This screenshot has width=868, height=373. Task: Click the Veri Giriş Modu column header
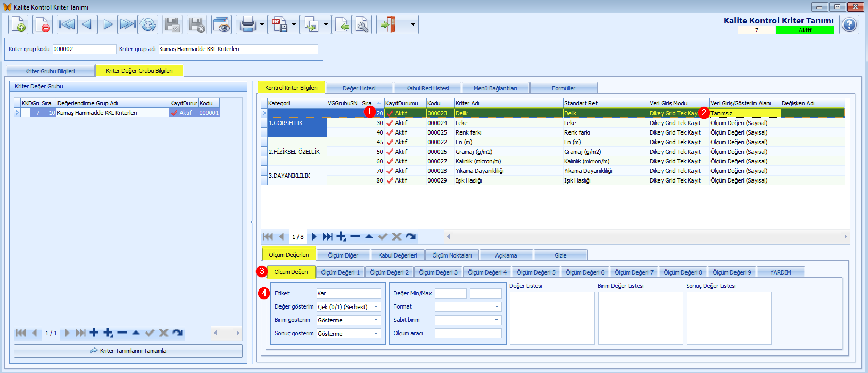click(x=679, y=103)
